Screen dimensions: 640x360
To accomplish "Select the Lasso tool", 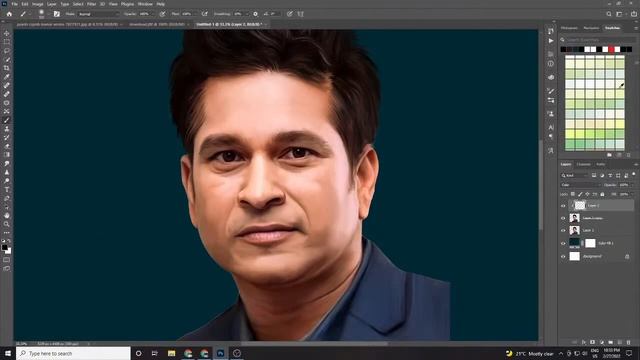I will 7,51.
